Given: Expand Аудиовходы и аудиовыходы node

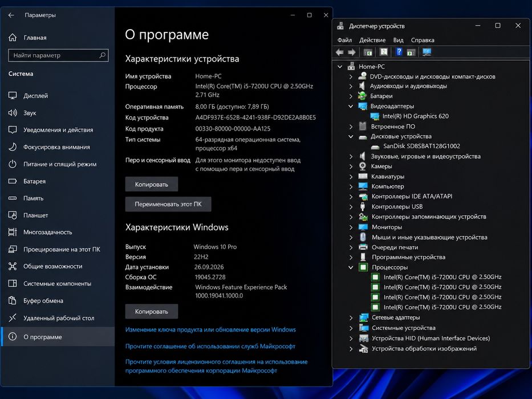Looking at the screenshot, I should pyautogui.click(x=351, y=87).
